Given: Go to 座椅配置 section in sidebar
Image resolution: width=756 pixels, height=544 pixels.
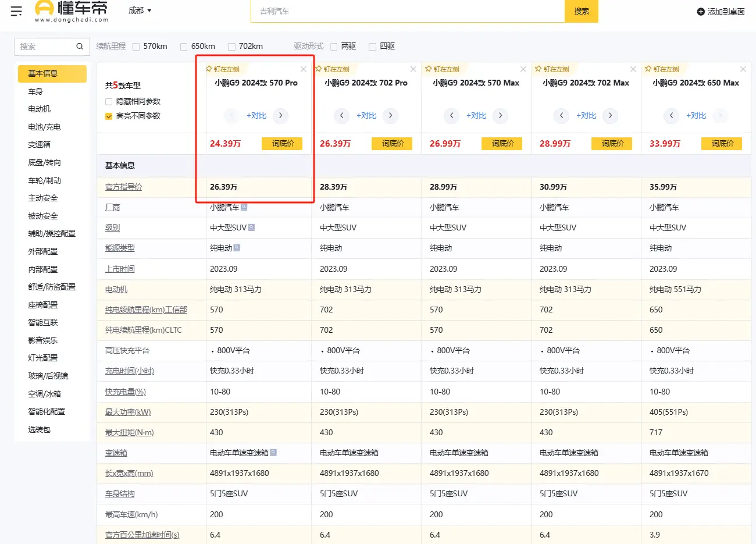Looking at the screenshot, I should (43, 305).
